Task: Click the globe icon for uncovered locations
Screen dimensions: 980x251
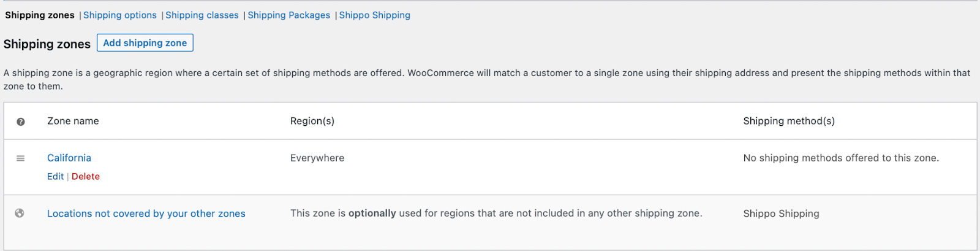Action: point(20,214)
